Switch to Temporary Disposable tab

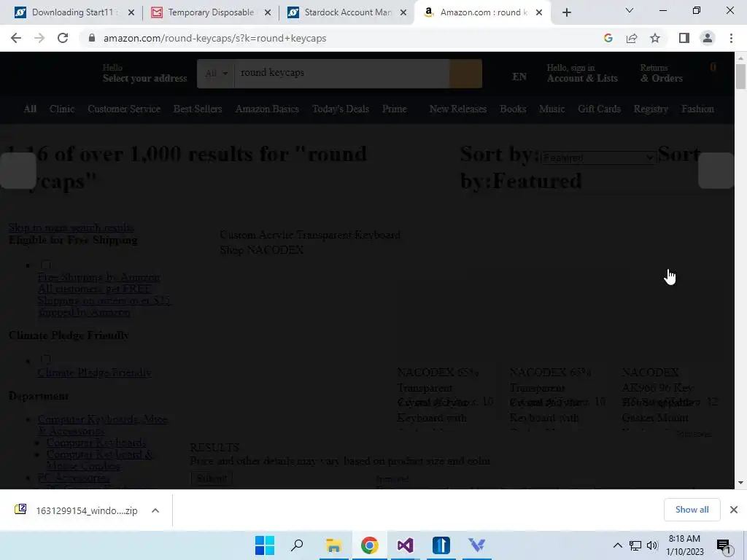[x=209, y=12]
